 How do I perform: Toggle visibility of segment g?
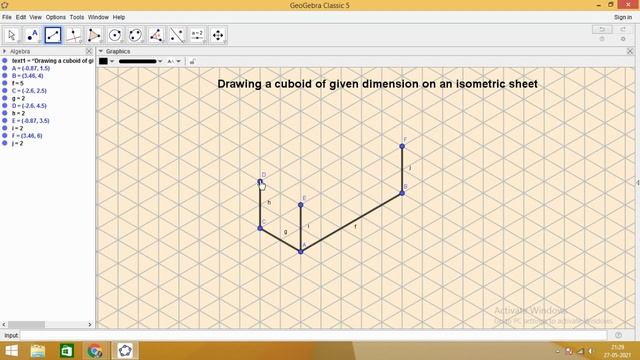pyautogui.click(x=5, y=98)
